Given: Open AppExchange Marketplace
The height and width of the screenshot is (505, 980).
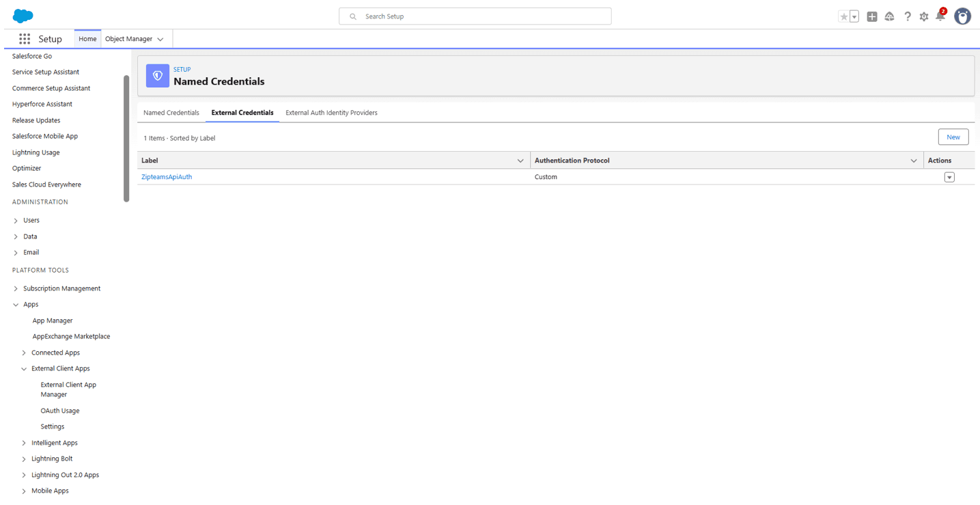Looking at the screenshot, I should click(x=71, y=336).
